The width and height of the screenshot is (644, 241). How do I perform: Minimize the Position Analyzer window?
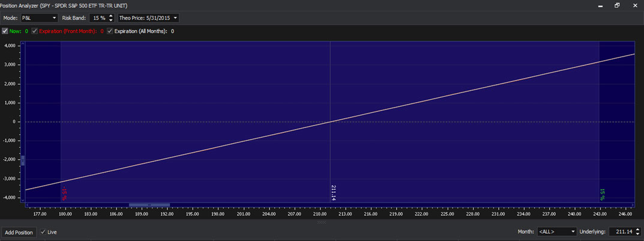(600, 5)
